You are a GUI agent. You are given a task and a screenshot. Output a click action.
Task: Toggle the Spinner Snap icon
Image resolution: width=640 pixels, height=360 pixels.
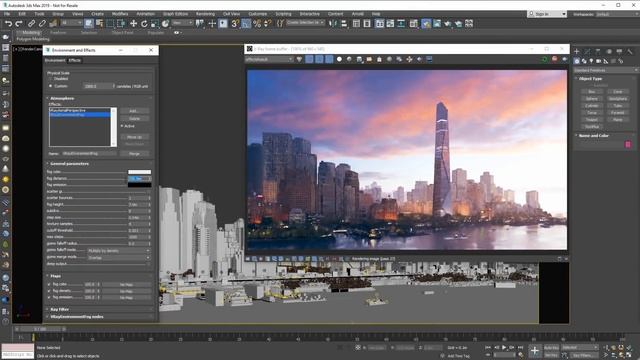pos(268,24)
